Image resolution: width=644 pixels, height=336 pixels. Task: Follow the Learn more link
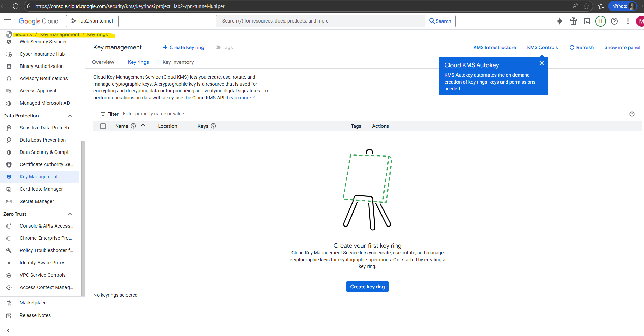click(241, 98)
